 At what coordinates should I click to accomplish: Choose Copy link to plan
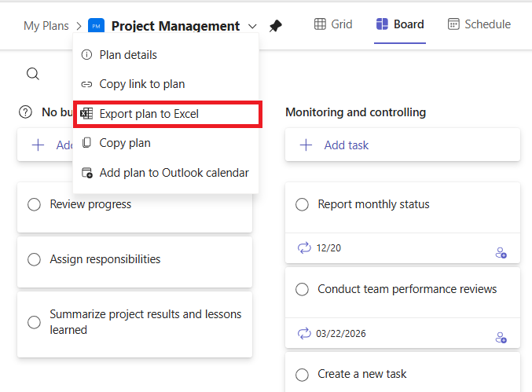point(166,84)
